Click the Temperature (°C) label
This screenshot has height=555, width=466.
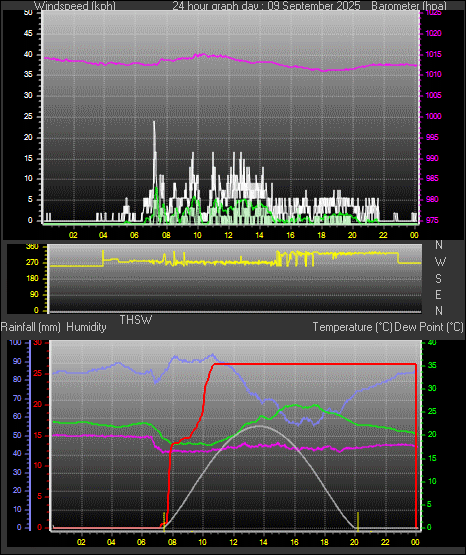(352, 327)
